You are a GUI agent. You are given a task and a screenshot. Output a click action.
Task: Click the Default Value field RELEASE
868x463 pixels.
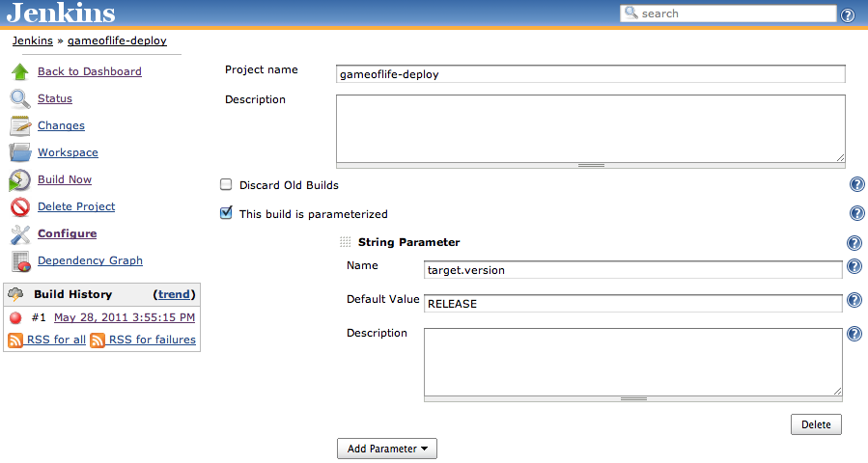(633, 304)
